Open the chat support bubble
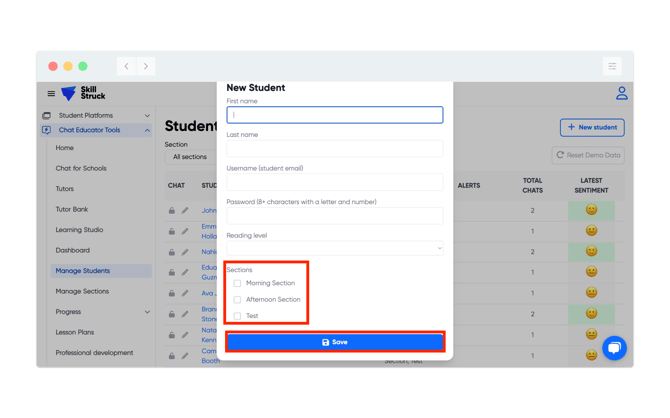The image size is (670, 418). [x=614, y=348]
